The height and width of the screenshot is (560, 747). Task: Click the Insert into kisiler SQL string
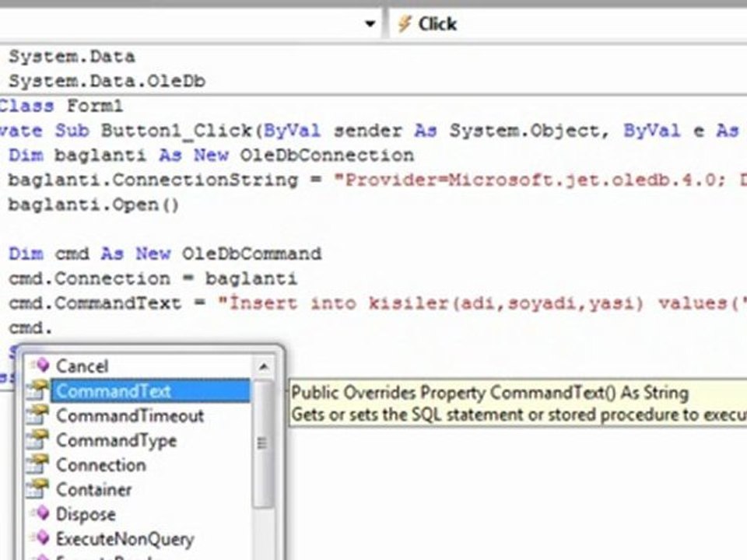point(481,303)
